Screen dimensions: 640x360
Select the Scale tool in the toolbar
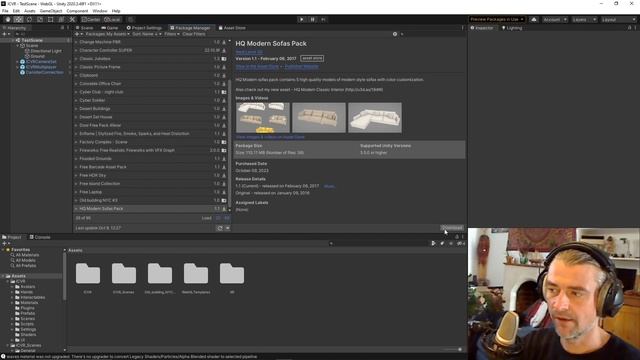(x=40, y=19)
